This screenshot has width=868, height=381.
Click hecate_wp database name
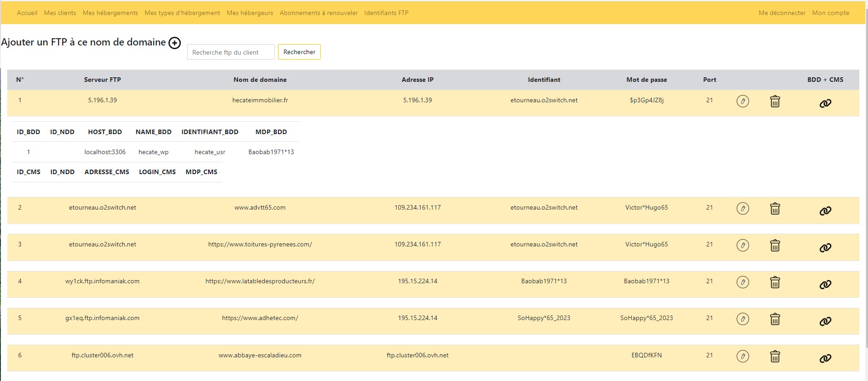(154, 152)
